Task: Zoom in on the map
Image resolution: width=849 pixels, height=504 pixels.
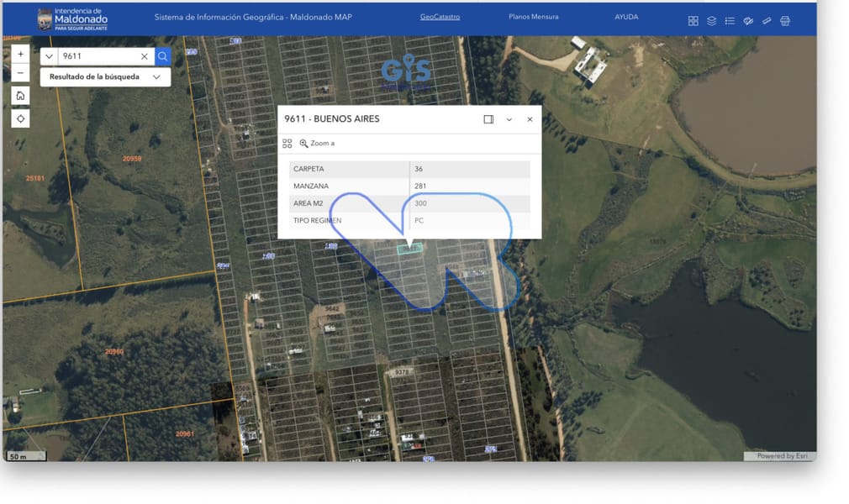Action: tap(20, 54)
